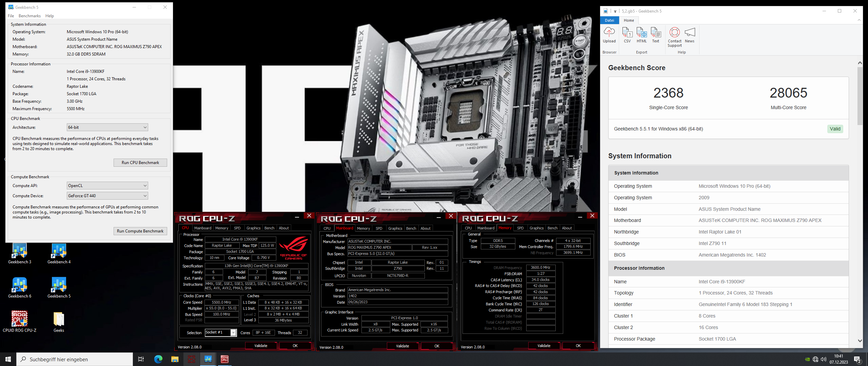
Task: Open File Explorer from the taskbar
Action: (175, 359)
